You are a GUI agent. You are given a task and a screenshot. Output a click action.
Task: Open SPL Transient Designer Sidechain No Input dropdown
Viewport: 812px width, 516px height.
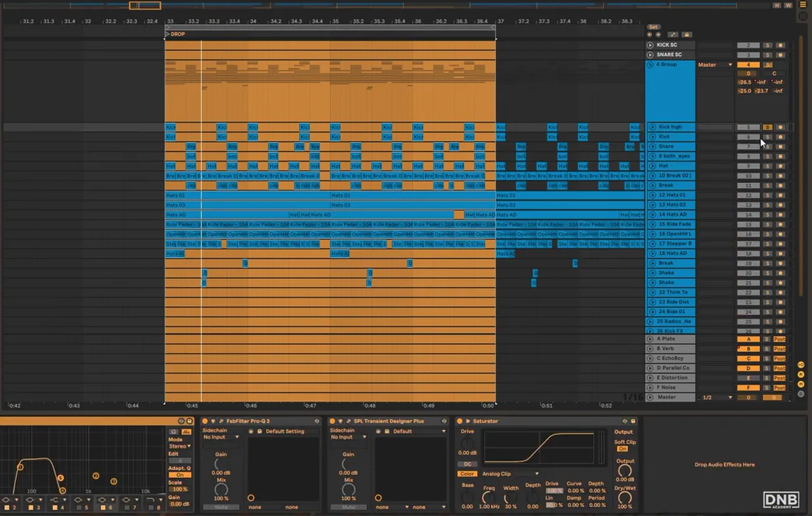click(x=348, y=437)
